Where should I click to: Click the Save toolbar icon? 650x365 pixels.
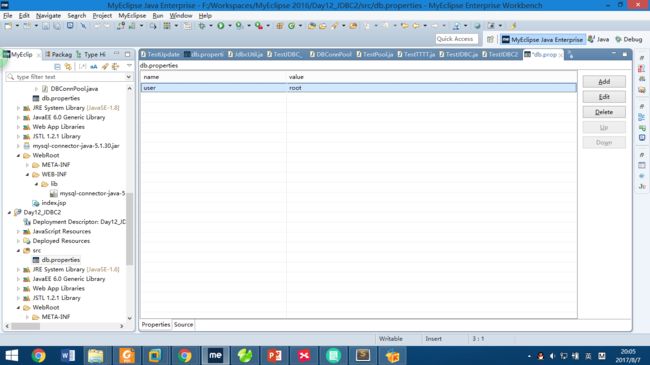(46, 26)
